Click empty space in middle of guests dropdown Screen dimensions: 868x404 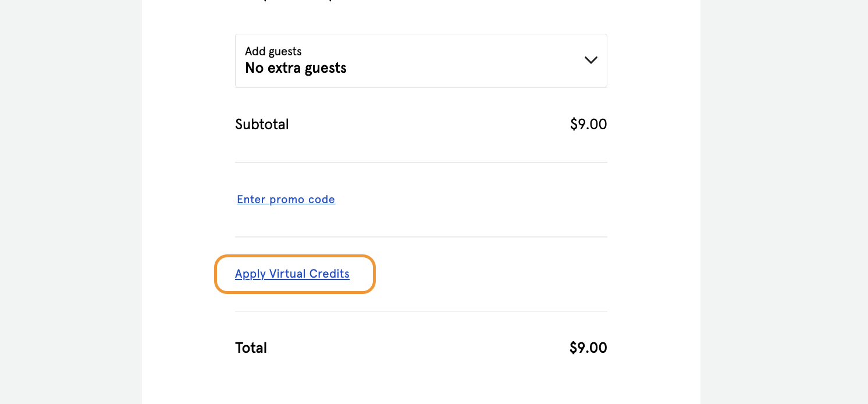point(454,61)
